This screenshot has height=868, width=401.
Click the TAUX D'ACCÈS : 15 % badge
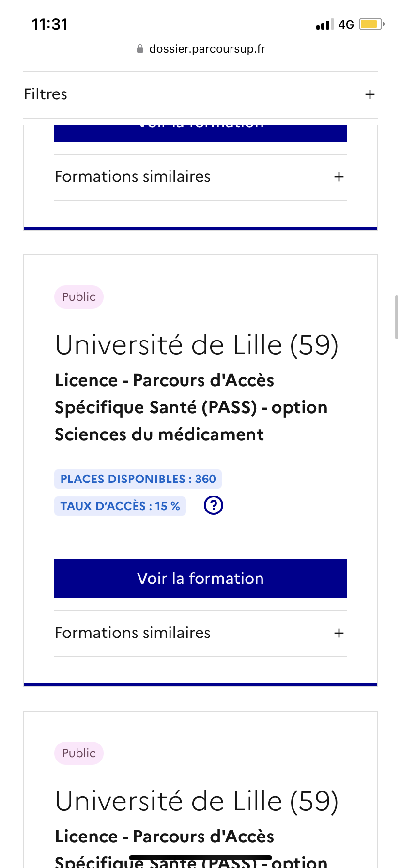tap(120, 506)
